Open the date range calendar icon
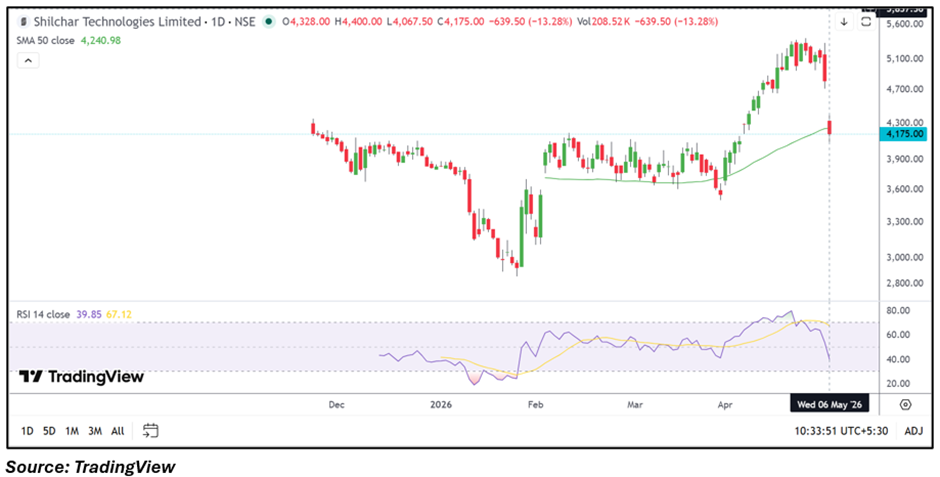Viewport: 940px width, 477px height. pos(150,430)
